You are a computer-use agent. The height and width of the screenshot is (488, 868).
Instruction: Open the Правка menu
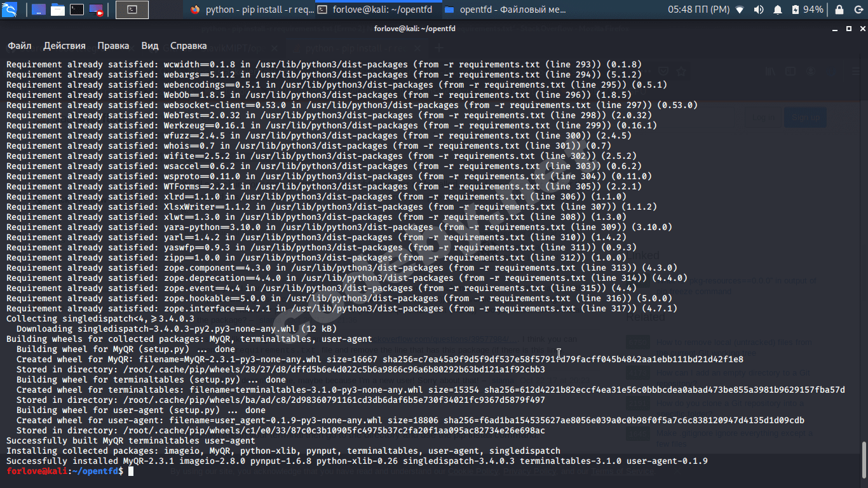click(113, 46)
